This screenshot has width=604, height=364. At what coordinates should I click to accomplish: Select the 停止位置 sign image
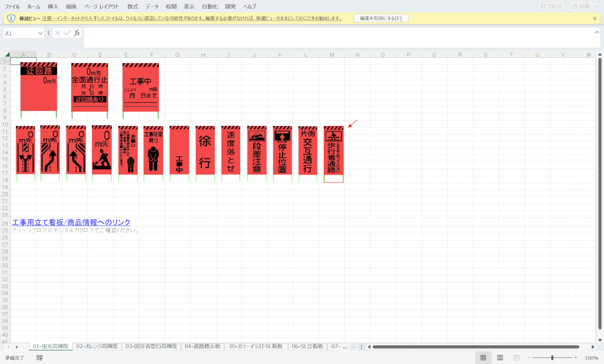(x=282, y=154)
